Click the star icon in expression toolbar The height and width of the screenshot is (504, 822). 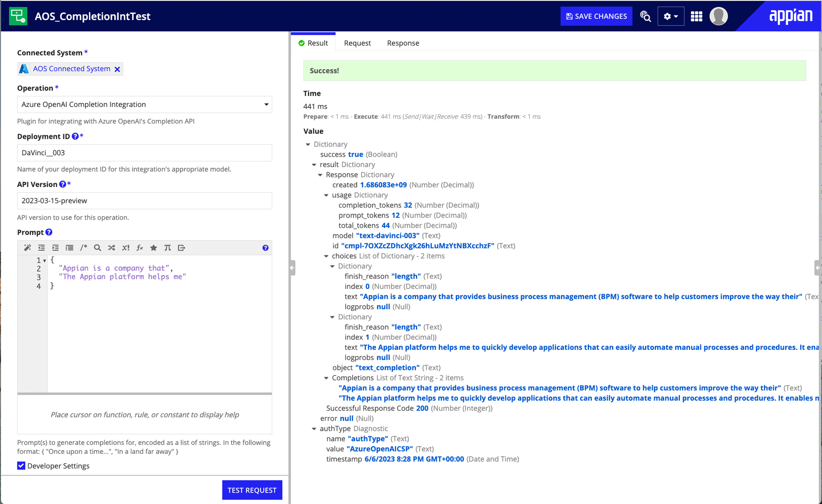click(x=153, y=248)
